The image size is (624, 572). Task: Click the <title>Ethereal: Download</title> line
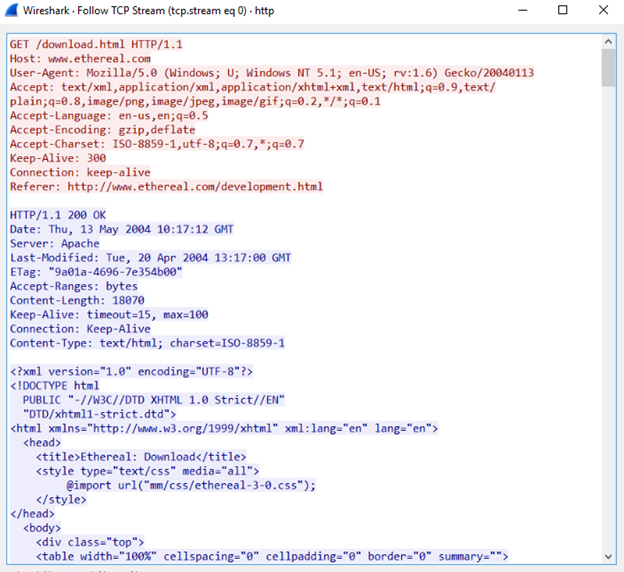[141, 457]
